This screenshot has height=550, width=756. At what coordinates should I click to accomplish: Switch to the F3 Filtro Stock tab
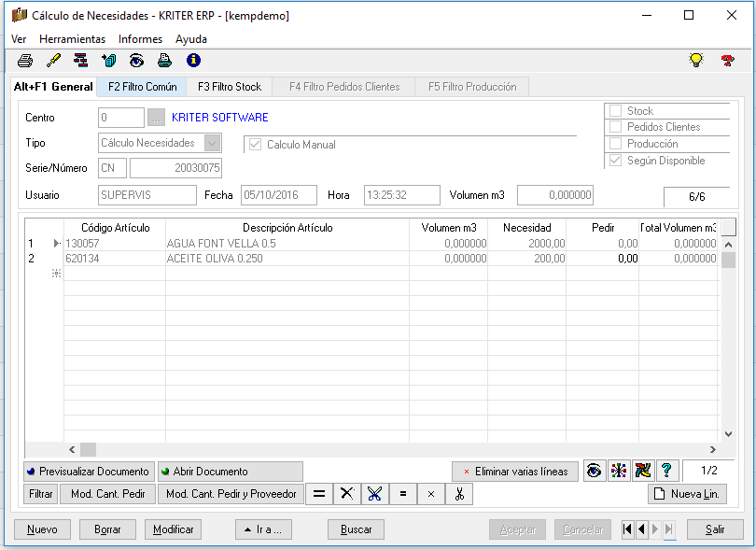230,87
